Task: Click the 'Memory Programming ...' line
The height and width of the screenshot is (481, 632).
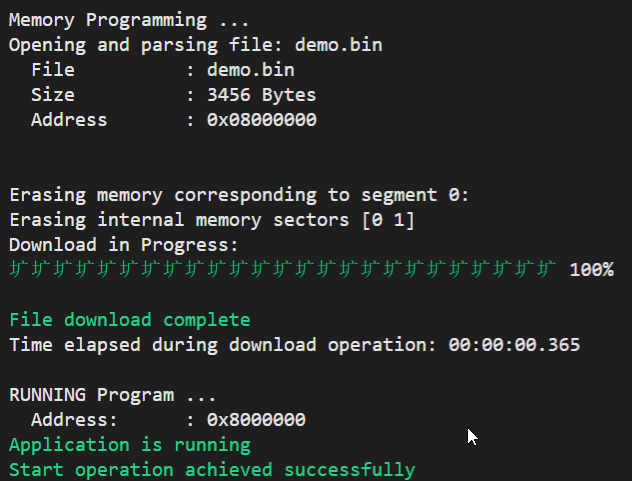Action: (129, 20)
